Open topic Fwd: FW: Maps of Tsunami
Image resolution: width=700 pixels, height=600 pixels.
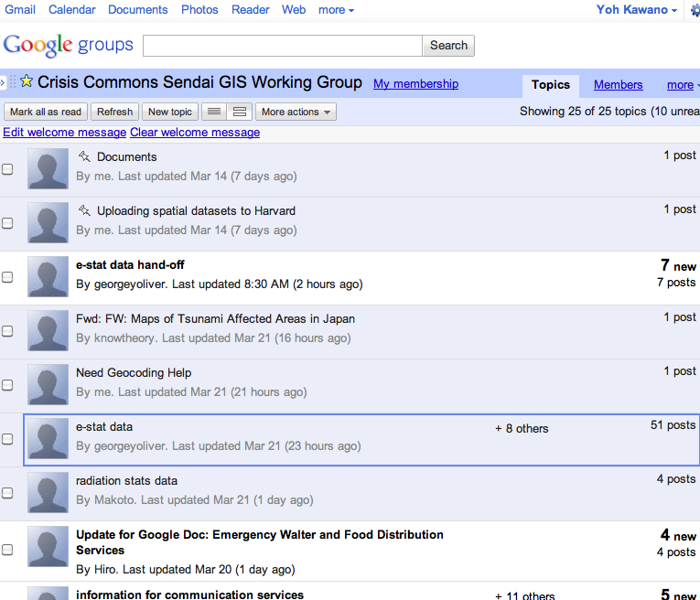(215, 319)
